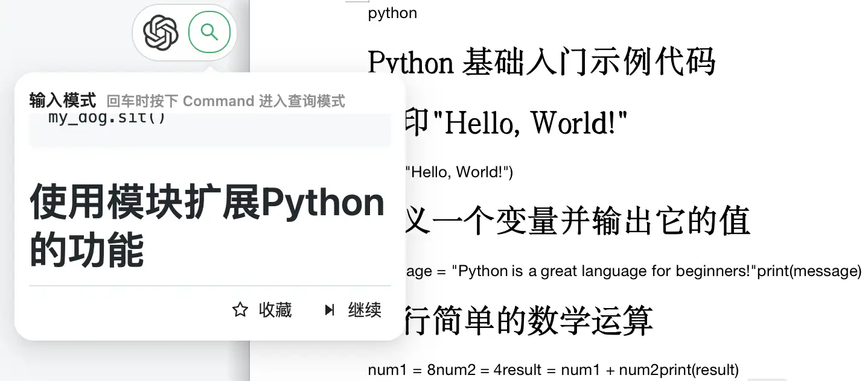868x381 pixels.
Task: Click the my_dog.sit() code line
Action: pyautogui.click(x=107, y=118)
